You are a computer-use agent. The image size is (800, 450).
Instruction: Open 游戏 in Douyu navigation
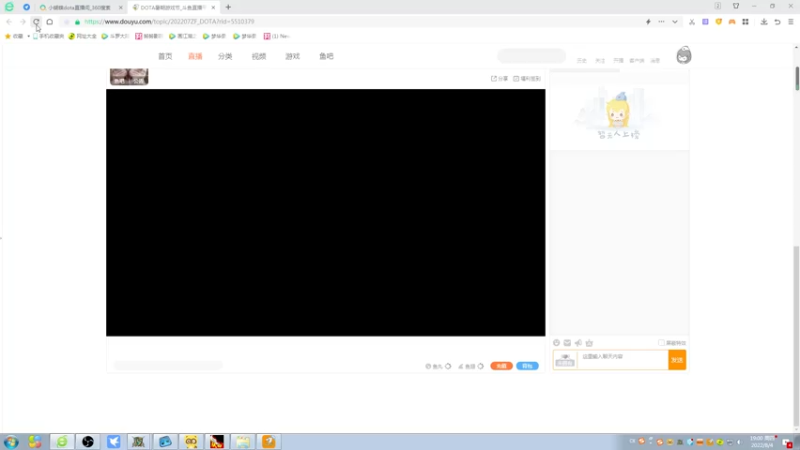click(292, 56)
